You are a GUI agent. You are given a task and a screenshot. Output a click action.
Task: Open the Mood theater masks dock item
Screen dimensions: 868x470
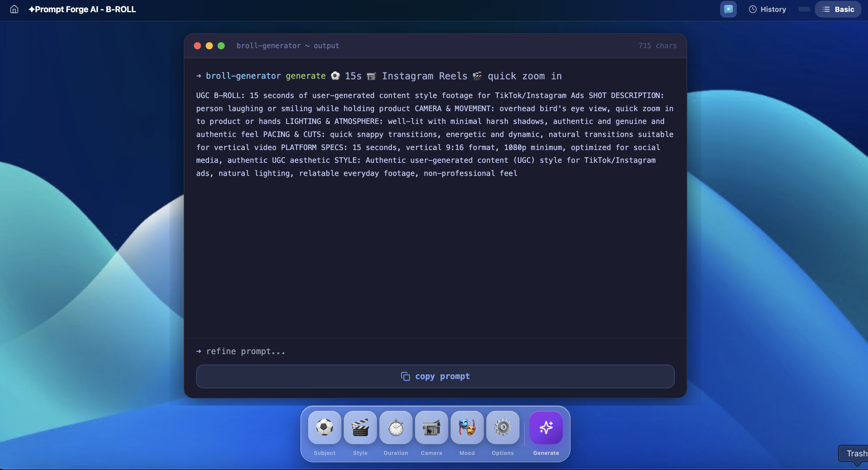pyautogui.click(x=467, y=428)
